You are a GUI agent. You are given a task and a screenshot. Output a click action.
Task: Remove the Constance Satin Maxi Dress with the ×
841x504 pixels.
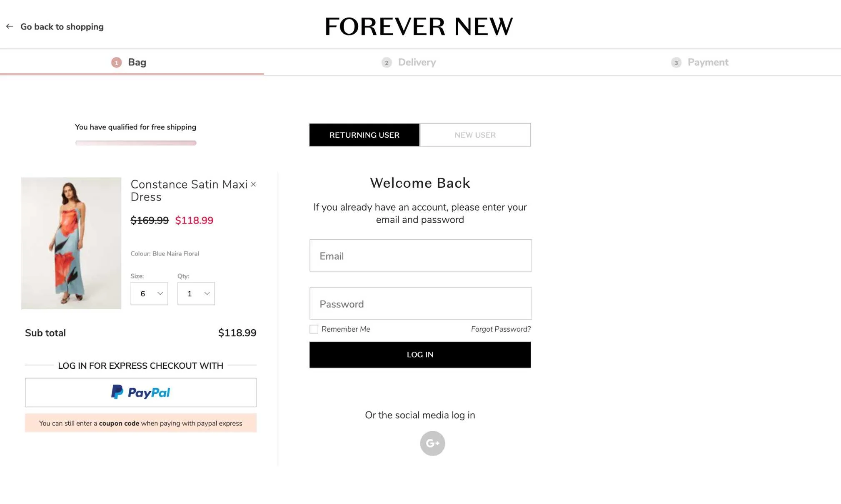pos(253,184)
